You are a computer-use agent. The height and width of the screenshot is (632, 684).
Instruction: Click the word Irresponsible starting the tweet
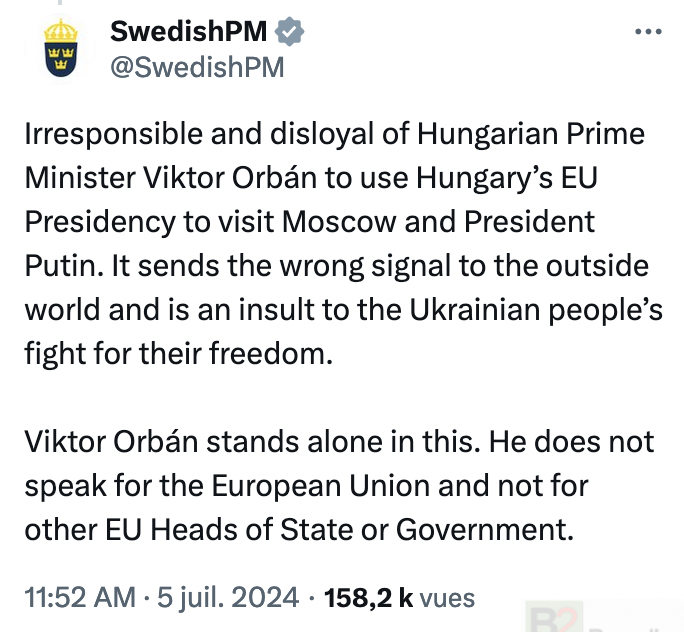tap(113, 134)
